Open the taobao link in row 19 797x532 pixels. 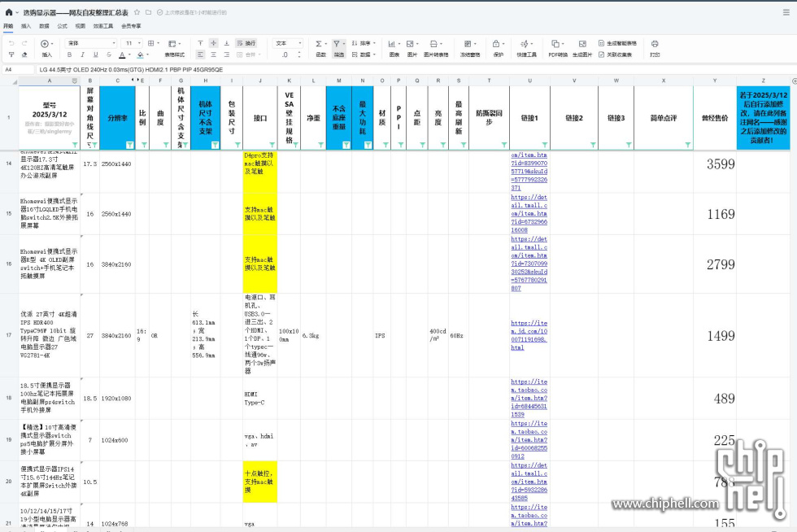529,440
